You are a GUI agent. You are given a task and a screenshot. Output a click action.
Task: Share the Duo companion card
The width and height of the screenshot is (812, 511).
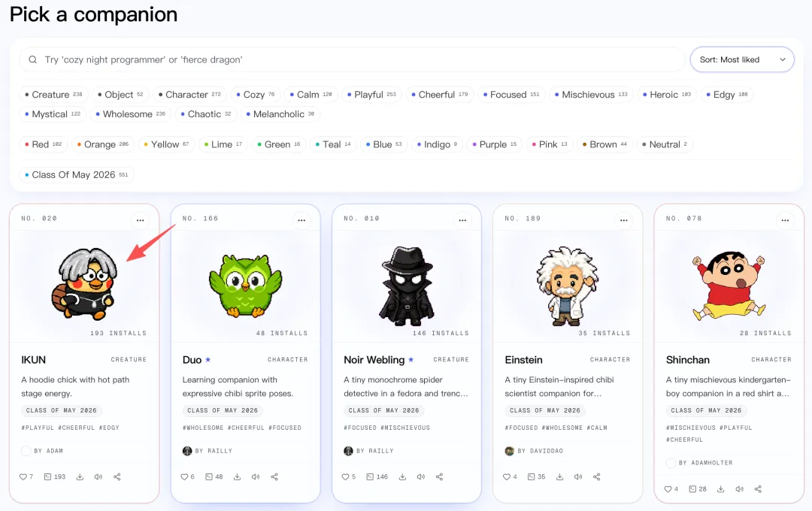[x=274, y=477]
